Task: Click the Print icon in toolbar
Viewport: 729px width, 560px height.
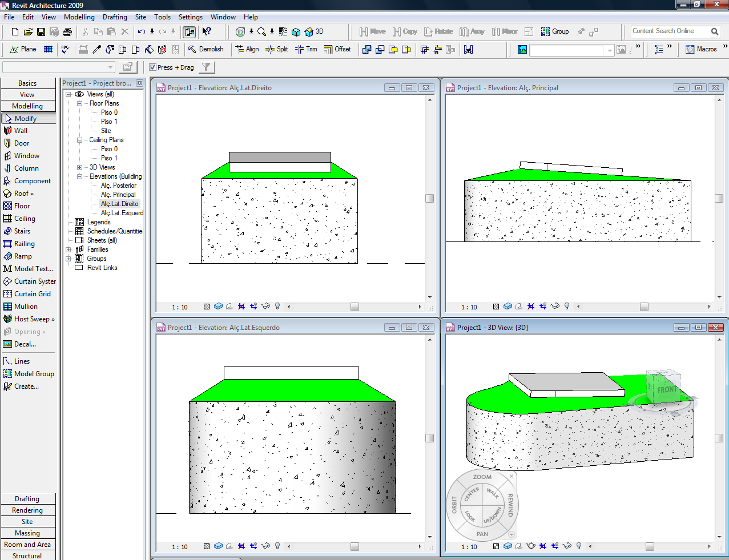Action: tap(67, 32)
